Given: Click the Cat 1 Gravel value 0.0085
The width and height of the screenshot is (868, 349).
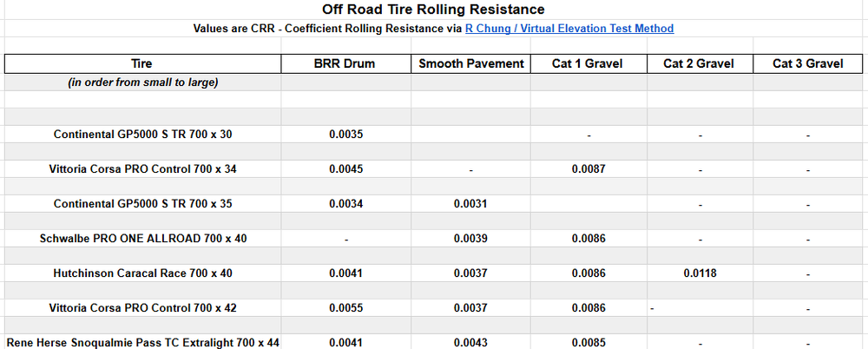Looking at the screenshot, I should point(589,343).
